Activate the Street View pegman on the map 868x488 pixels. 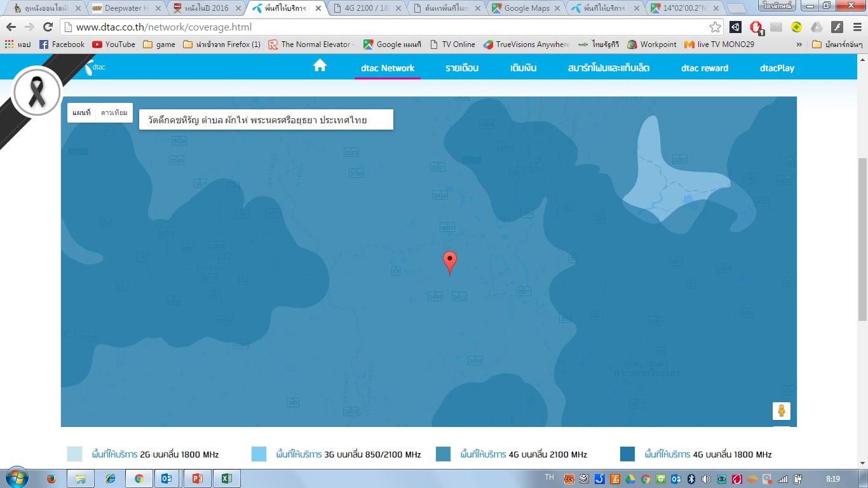click(782, 411)
